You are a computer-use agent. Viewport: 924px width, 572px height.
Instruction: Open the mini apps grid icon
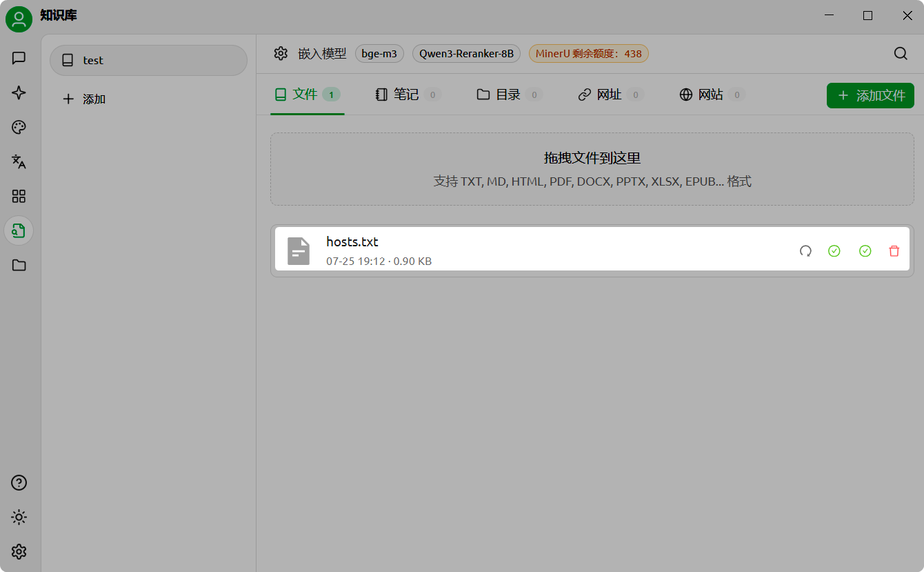pos(19,196)
